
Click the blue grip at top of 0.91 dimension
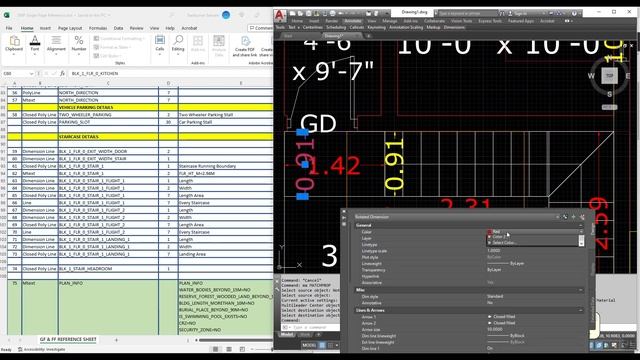pyautogui.click(x=302, y=132)
